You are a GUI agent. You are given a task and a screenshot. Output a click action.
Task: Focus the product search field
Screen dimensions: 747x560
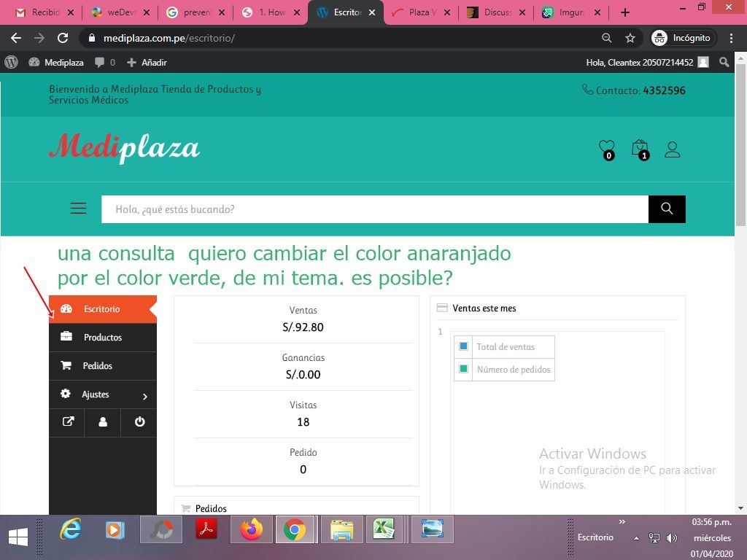click(x=375, y=209)
